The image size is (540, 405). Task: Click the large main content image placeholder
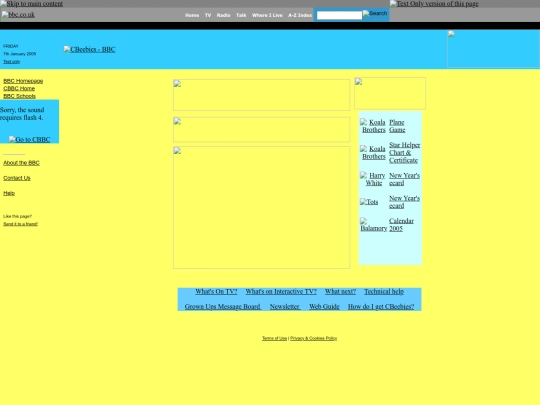click(x=261, y=207)
